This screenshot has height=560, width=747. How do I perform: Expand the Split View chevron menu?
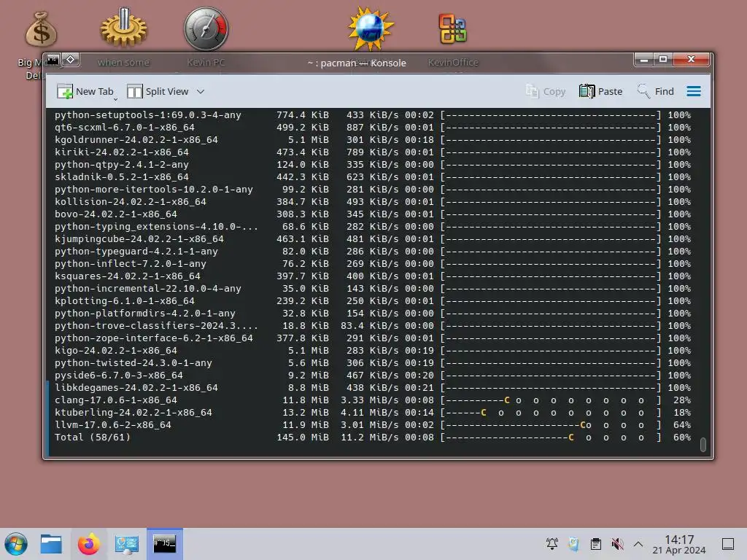[201, 91]
